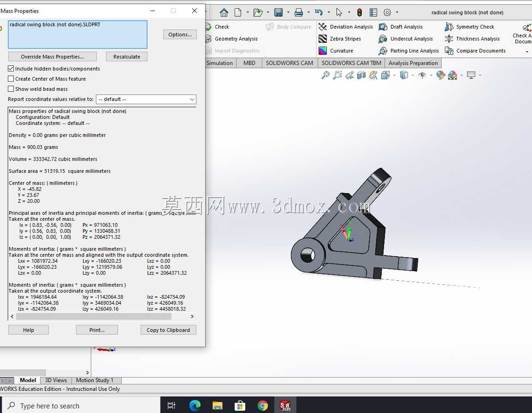This screenshot has width=532, height=413.
Task: Switch to the Simulation tab
Action: [x=219, y=63]
